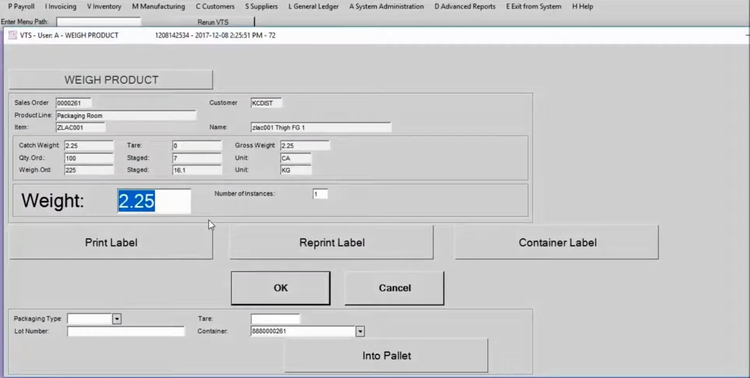Screen dimensions: 750x378
Task: Click the Enter Menu Path field
Action: (99, 22)
